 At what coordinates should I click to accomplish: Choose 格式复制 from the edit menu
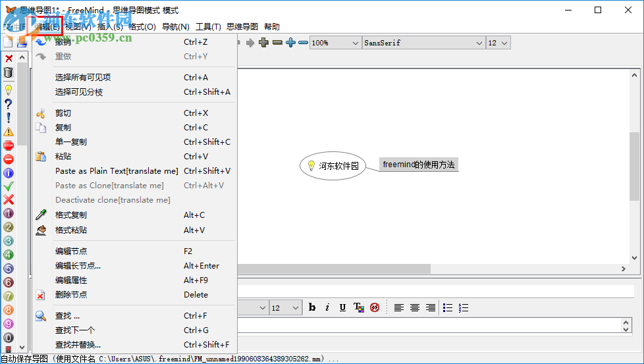click(135, 215)
